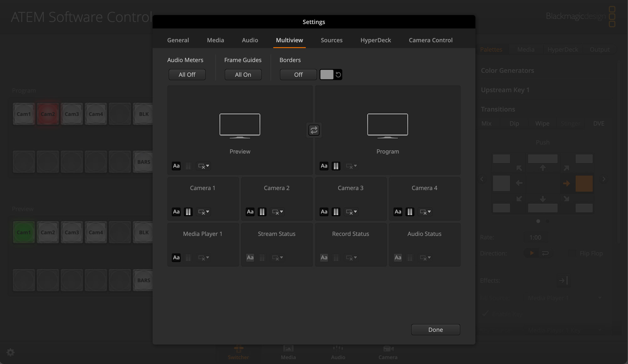Screen dimensions: 628x364
Task: Toggle the Aa label on Media Player 1
Action: [x=176, y=258]
